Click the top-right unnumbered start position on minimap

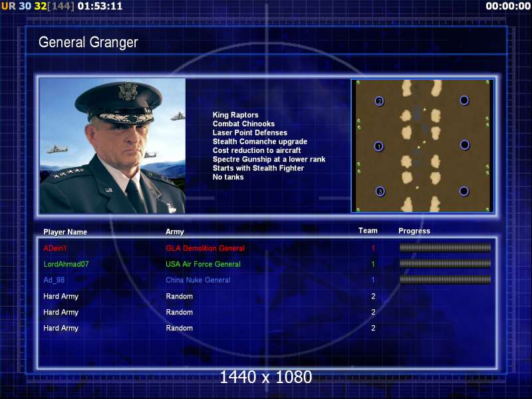point(464,100)
